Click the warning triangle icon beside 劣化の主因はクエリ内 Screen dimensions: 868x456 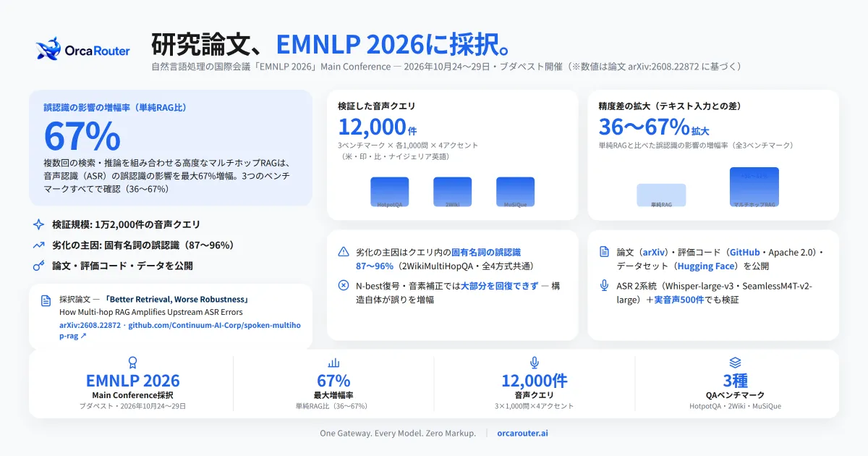(344, 252)
